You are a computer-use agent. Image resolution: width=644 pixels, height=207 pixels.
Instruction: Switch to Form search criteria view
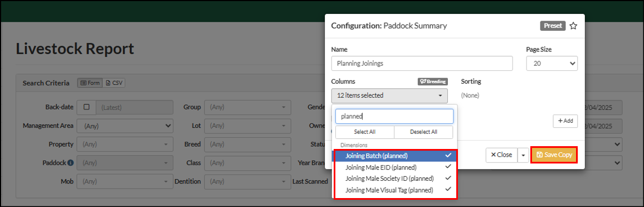click(x=90, y=83)
